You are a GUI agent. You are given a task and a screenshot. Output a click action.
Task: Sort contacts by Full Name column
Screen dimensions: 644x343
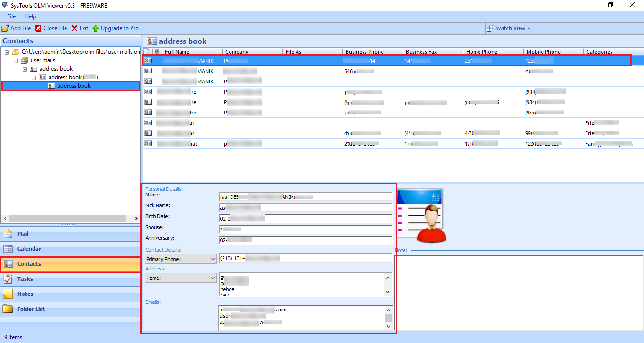pyautogui.click(x=192, y=52)
